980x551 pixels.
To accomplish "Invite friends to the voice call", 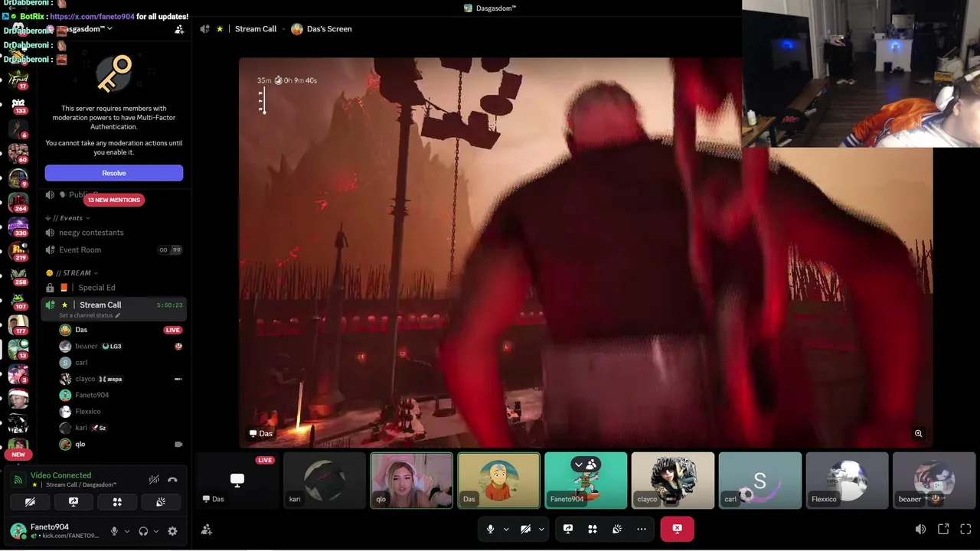I will click(207, 529).
